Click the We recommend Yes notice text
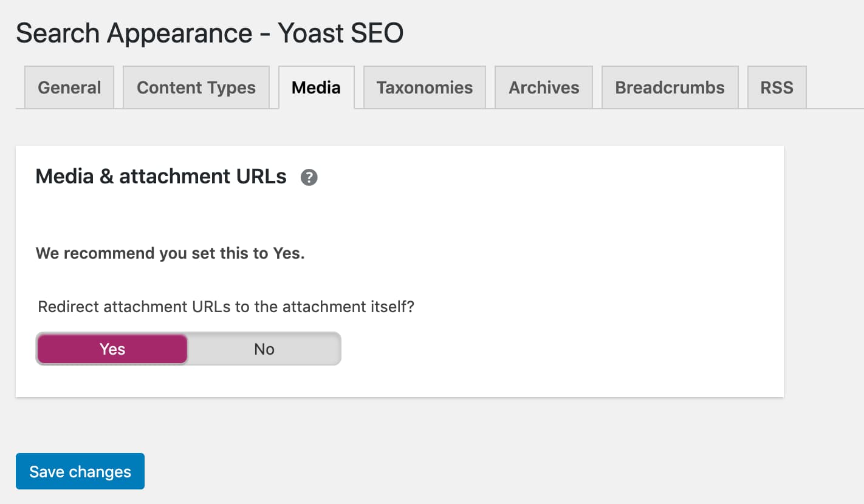The width and height of the screenshot is (864, 504). pyautogui.click(x=170, y=253)
